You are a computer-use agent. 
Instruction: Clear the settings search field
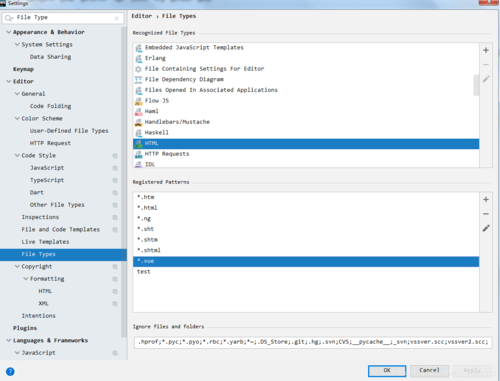coord(116,18)
